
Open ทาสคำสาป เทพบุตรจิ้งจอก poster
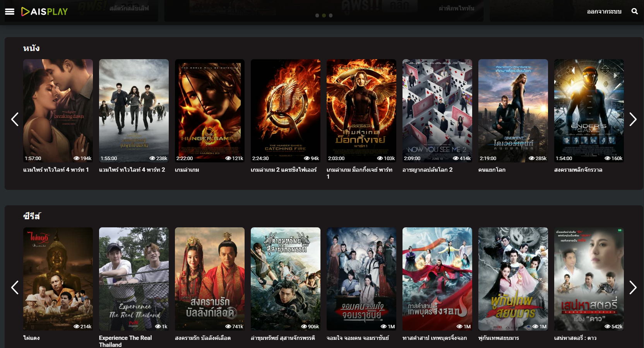pyautogui.click(x=437, y=279)
